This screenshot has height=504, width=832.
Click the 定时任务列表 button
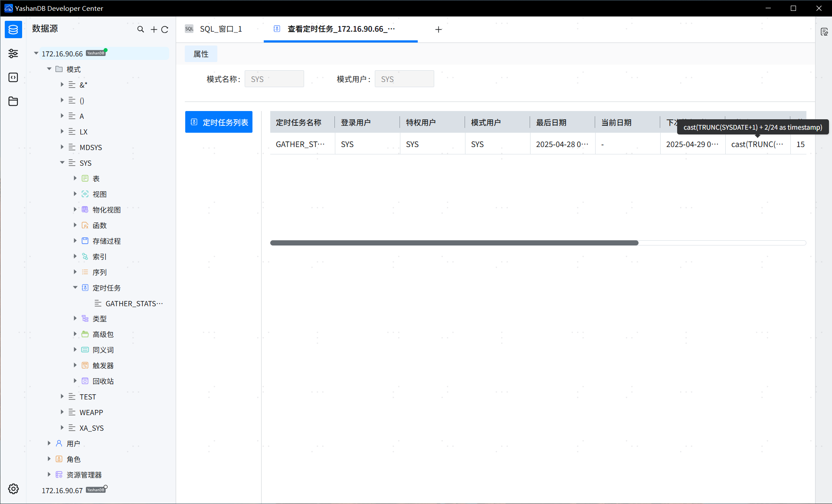coord(219,122)
